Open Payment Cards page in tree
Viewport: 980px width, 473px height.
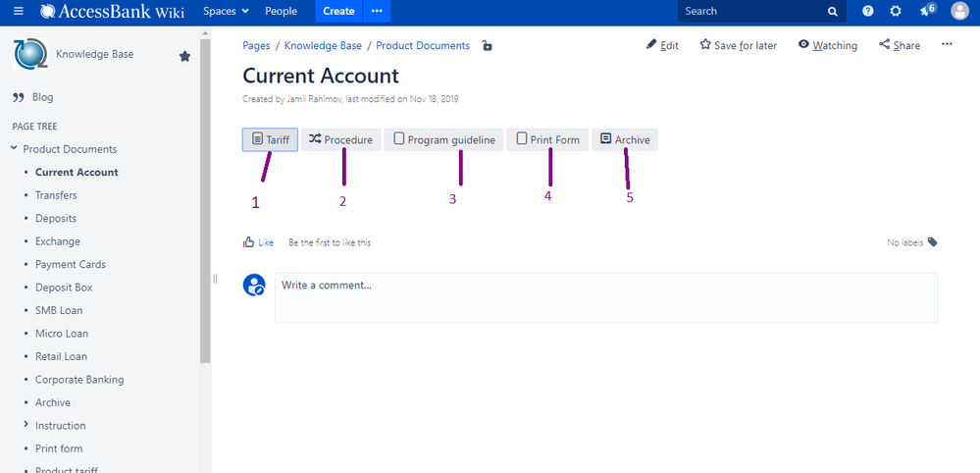click(71, 265)
